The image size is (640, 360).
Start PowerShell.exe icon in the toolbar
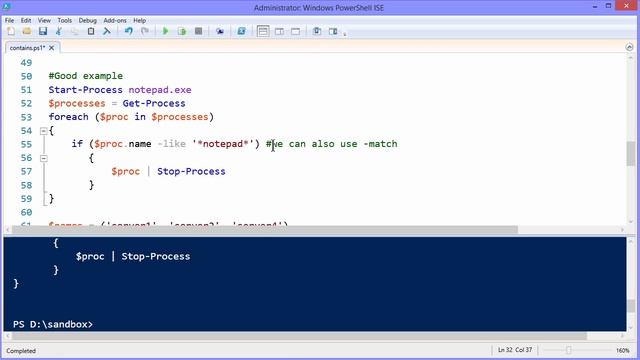pyautogui.click(x=241, y=31)
